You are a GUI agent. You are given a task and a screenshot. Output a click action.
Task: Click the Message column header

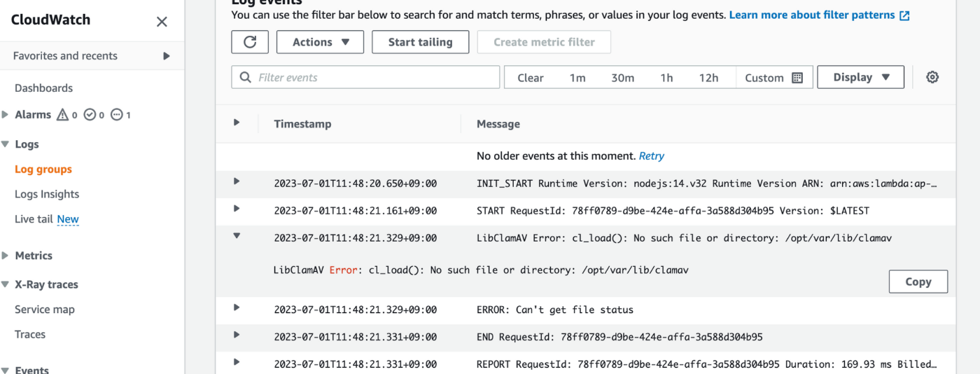[498, 124]
